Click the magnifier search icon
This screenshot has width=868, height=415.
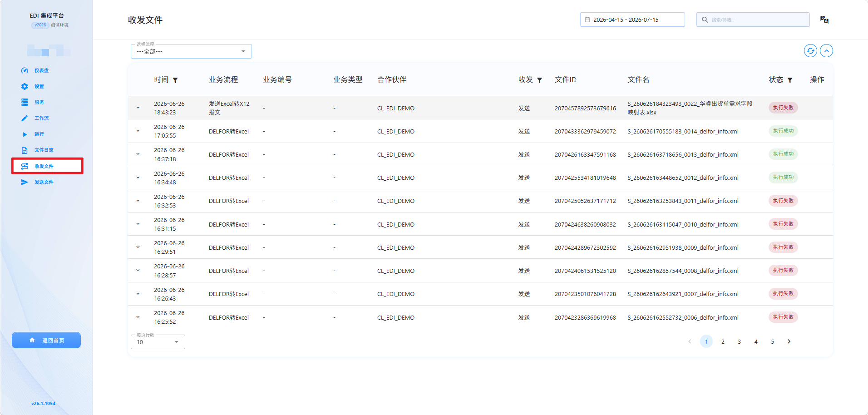[705, 20]
